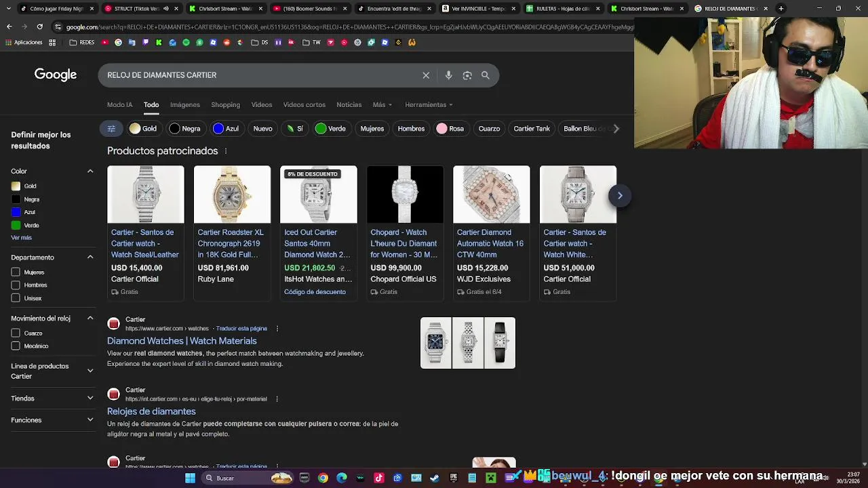The image size is (868, 488).
Task: Clear the search box with the X icon
Action: click(426, 75)
